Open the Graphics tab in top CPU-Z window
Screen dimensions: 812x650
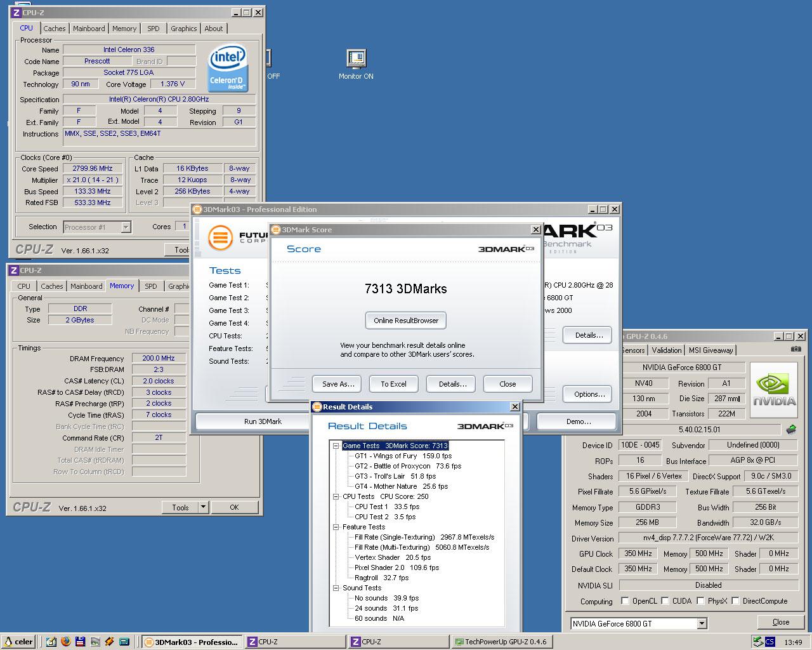[184, 29]
